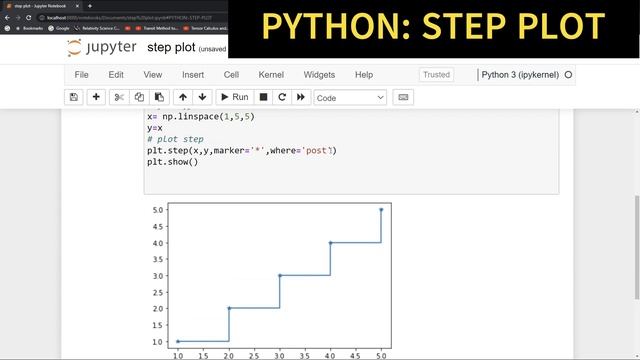Open the Kernel menu

pos(271,75)
